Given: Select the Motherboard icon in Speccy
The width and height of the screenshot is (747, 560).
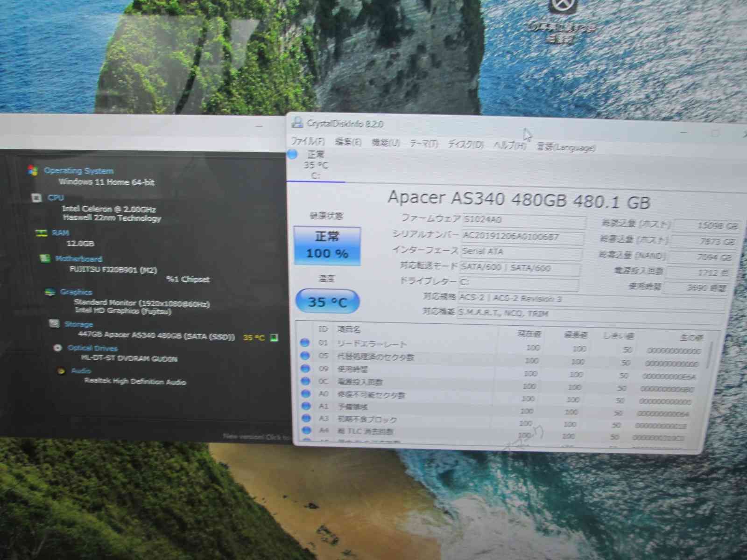Looking at the screenshot, I should [45, 259].
